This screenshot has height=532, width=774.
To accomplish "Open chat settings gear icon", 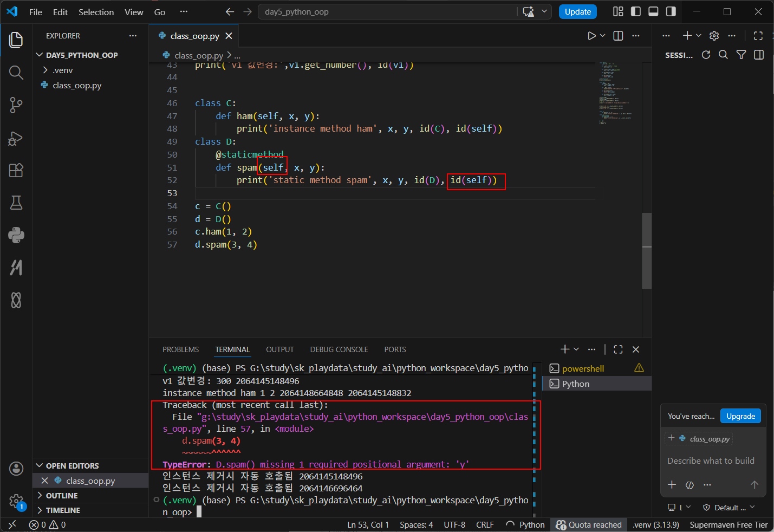I will (x=714, y=36).
